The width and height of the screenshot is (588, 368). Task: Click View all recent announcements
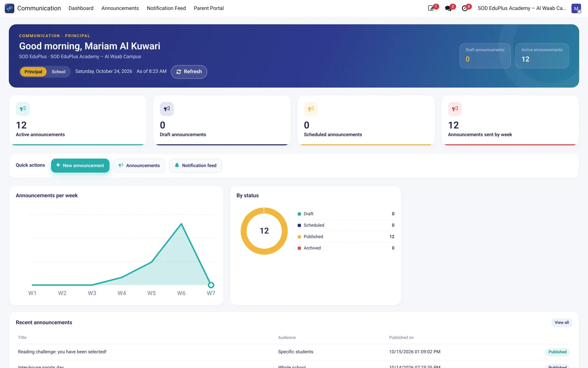[x=562, y=323]
